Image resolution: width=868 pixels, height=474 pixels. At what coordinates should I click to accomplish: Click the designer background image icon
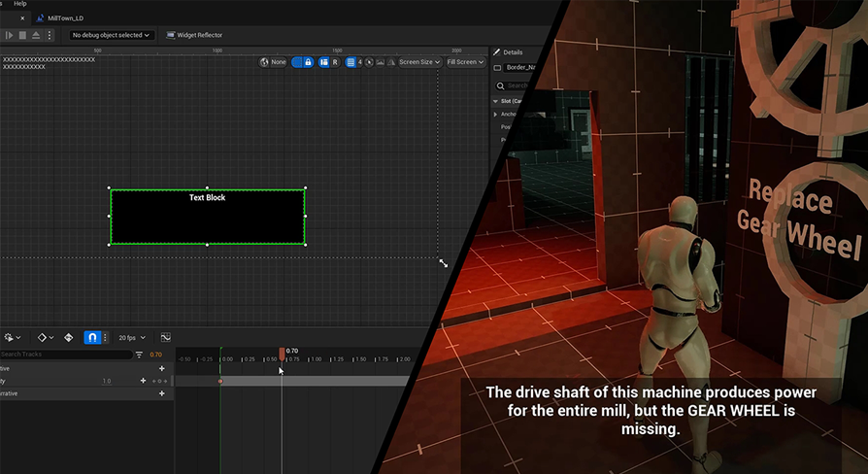381,62
